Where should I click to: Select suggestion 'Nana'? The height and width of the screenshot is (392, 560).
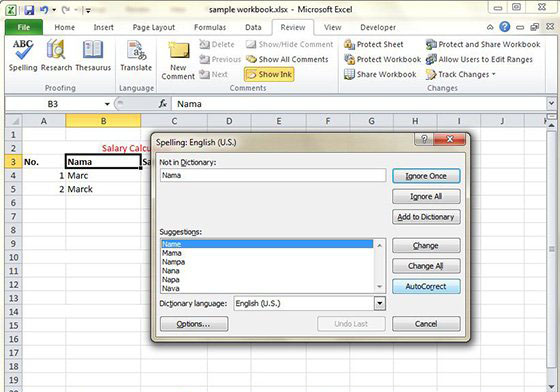click(x=267, y=271)
